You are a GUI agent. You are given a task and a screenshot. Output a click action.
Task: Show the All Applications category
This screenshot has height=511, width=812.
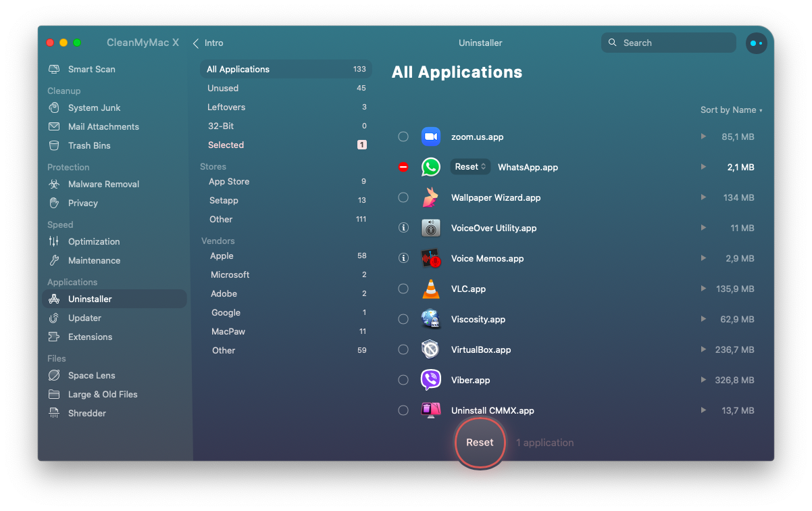tap(286, 69)
